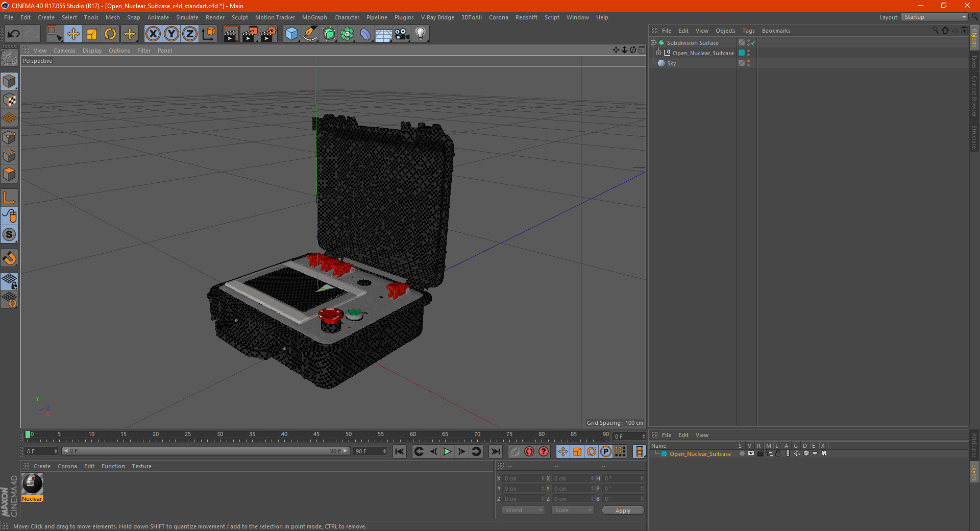Select the Live Selection tool
Image resolution: width=980 pixels, height=531 pixels.
point(54,34)
